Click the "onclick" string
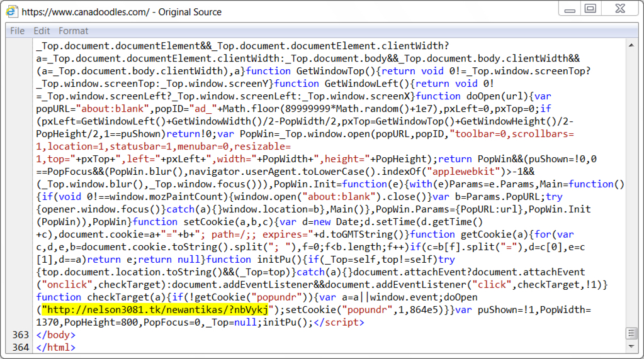644x359 pixels. point(67,285)
